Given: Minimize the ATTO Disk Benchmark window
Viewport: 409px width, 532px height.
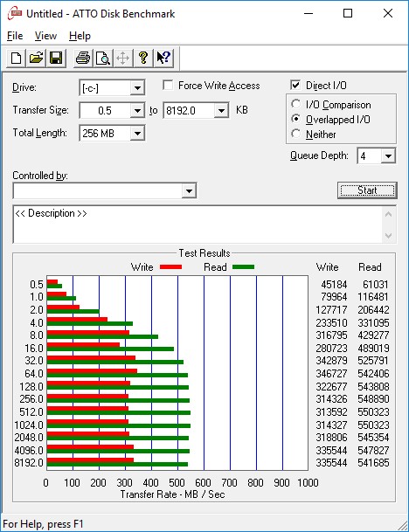Looking at the screenshot, I should (x=308, y=14).
